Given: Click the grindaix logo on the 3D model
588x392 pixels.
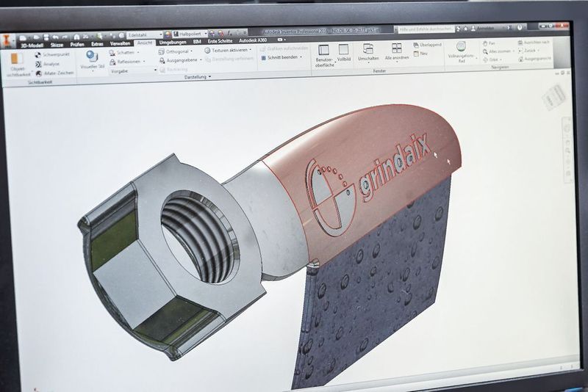Looking at the screenshot, I should 370,184.
